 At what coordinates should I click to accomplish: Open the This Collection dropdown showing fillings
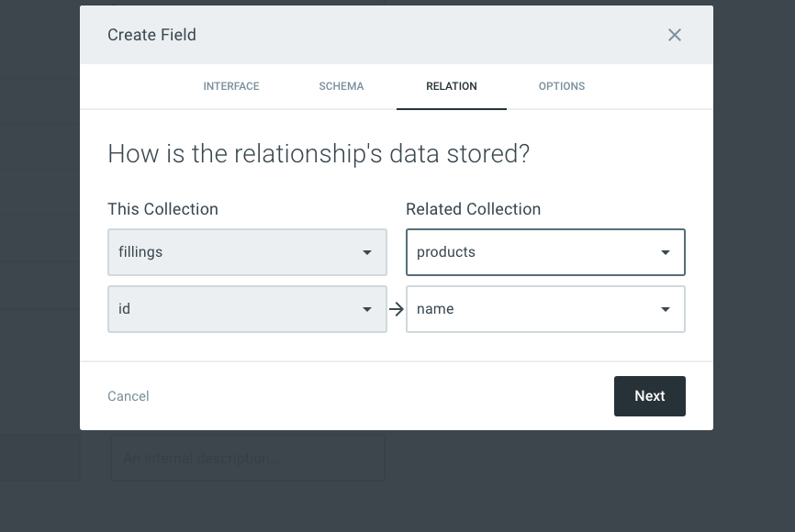pyautogui.click(x=246, y=252)
